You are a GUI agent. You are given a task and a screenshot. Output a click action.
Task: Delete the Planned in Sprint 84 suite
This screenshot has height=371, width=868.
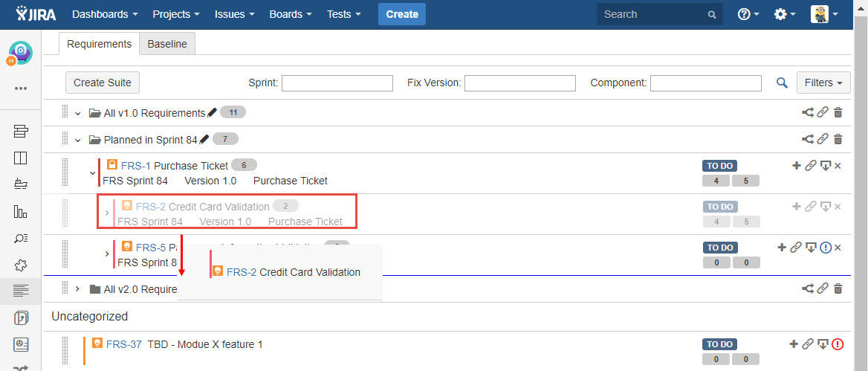[838, 139]
